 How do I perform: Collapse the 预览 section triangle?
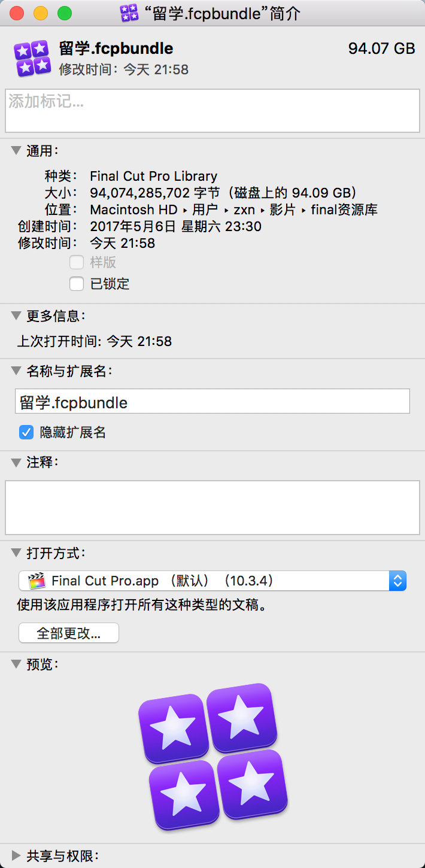[x=16, y=664]
